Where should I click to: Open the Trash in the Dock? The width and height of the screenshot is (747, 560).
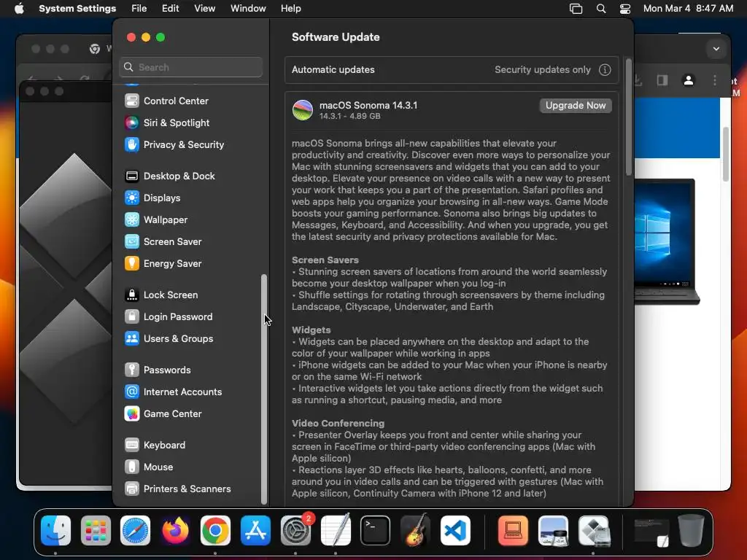click(691, 531)
